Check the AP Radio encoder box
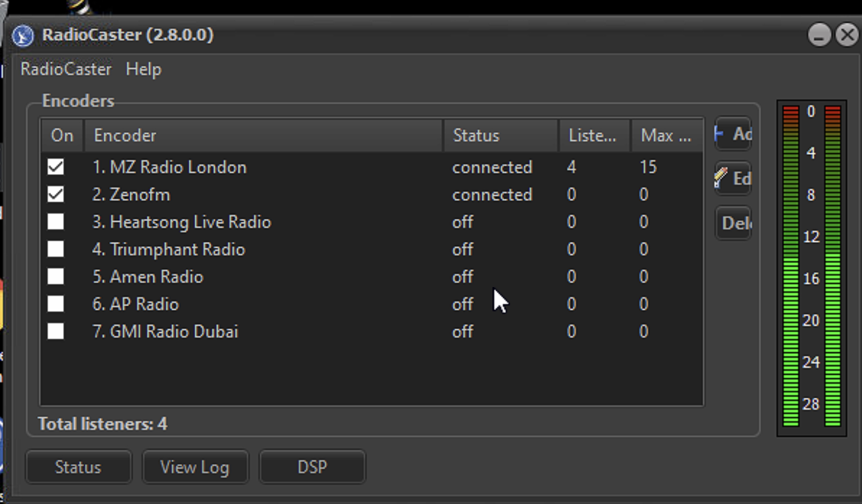Screen dimensions: 862x504 pos(56,304)
